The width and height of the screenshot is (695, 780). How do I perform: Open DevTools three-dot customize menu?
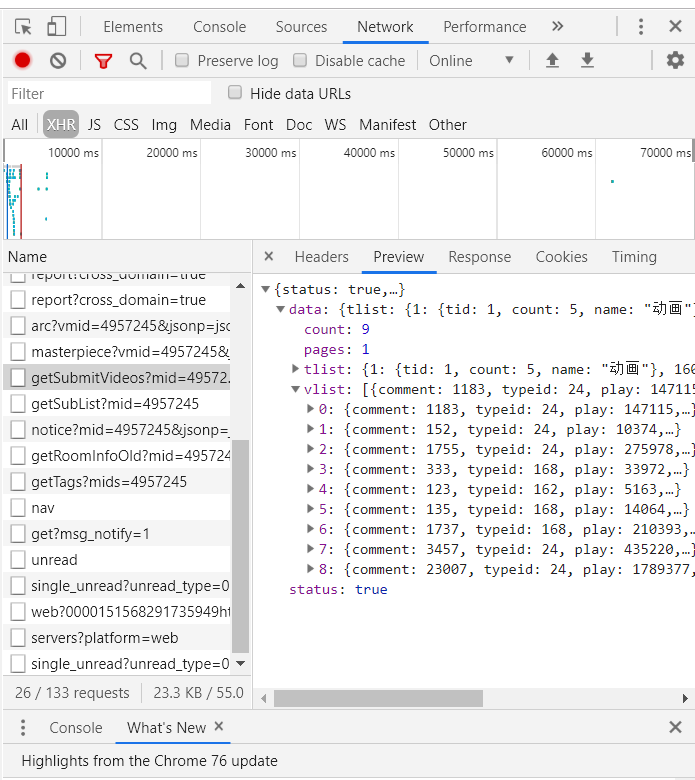click(641, 26)
